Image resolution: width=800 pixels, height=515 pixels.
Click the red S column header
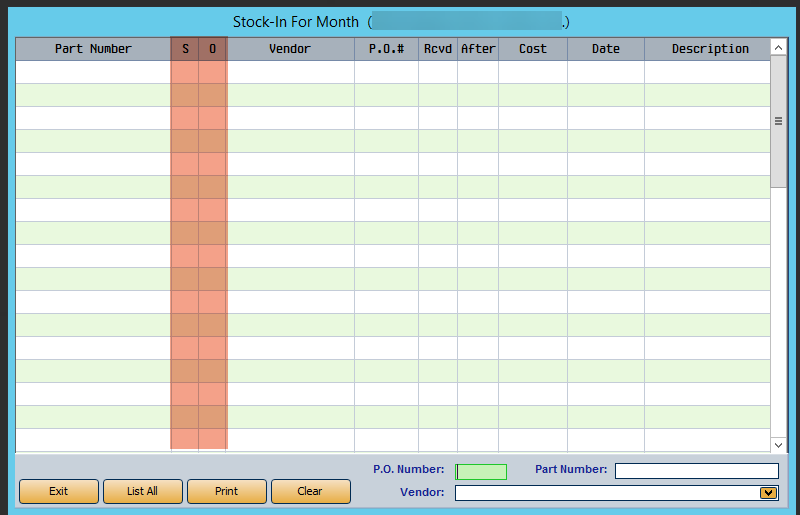(185, 49)
